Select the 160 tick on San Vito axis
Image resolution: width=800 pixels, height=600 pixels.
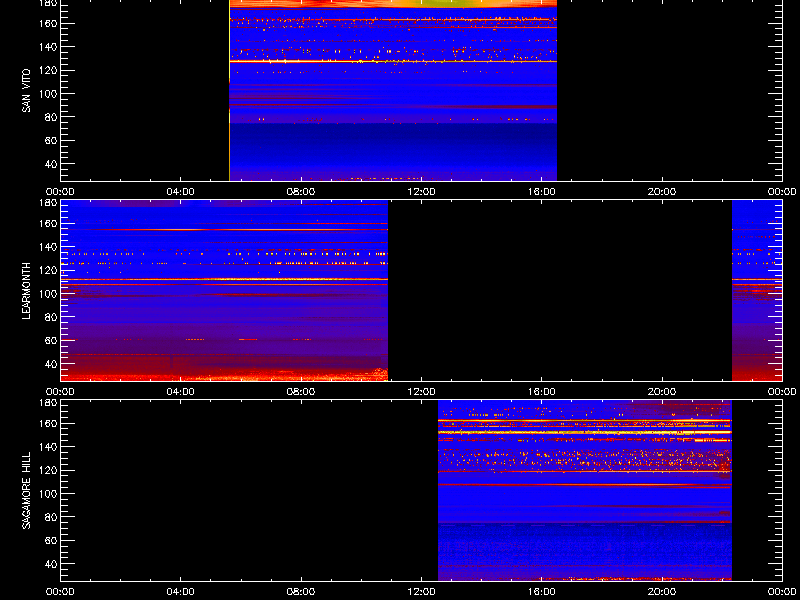point(46,23)
